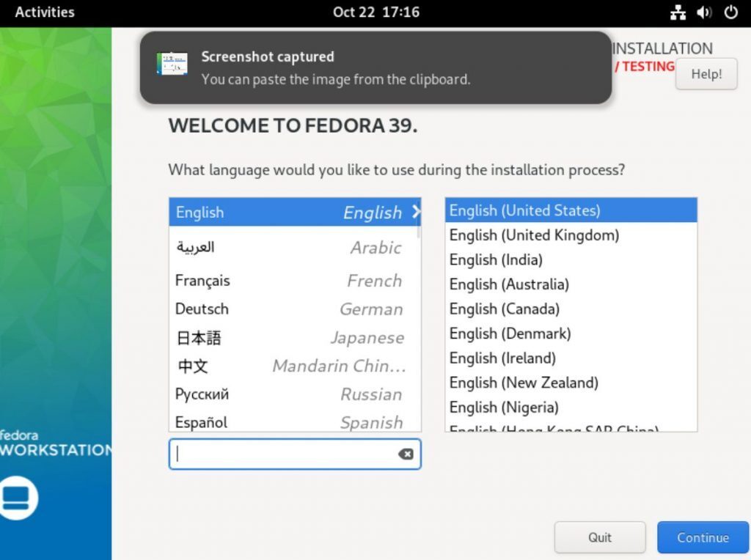Viewport: 751px width, 560px height.
Task: Click the Help! button
Action: [x=706, y=73]
